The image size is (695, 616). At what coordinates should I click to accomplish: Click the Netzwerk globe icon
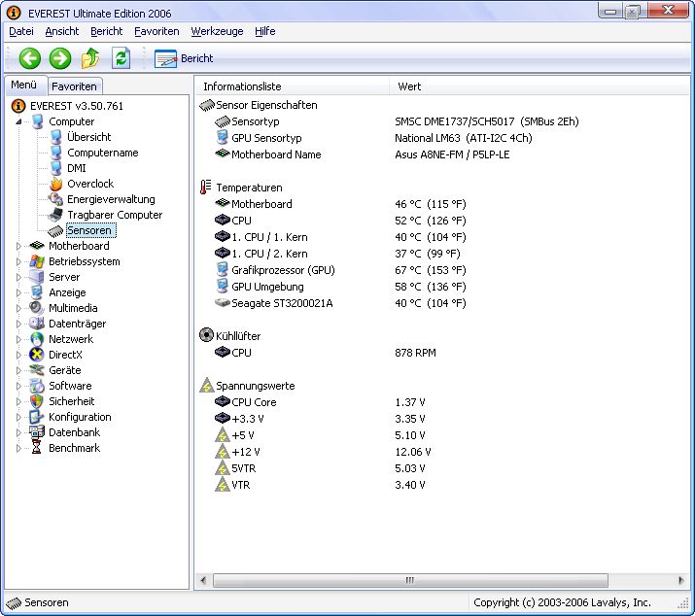point(37,339)
